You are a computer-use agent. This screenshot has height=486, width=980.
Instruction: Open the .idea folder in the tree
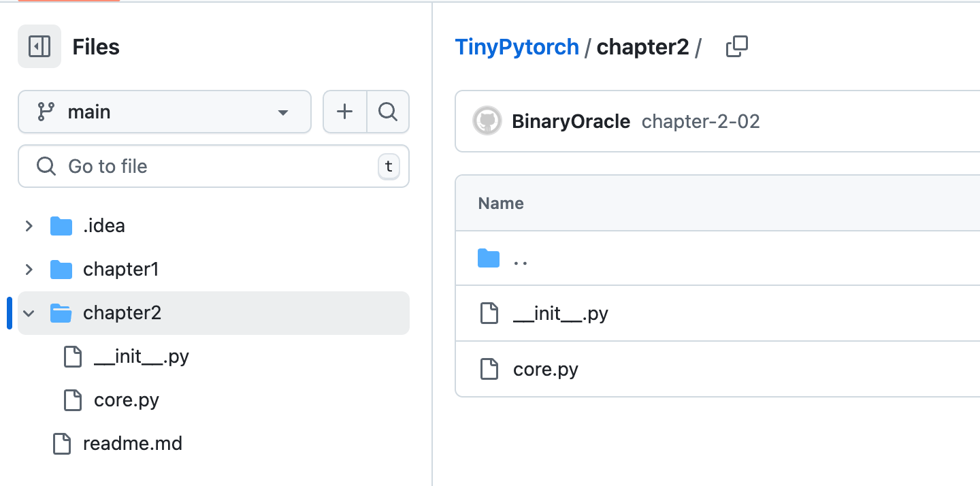[104, 226]
